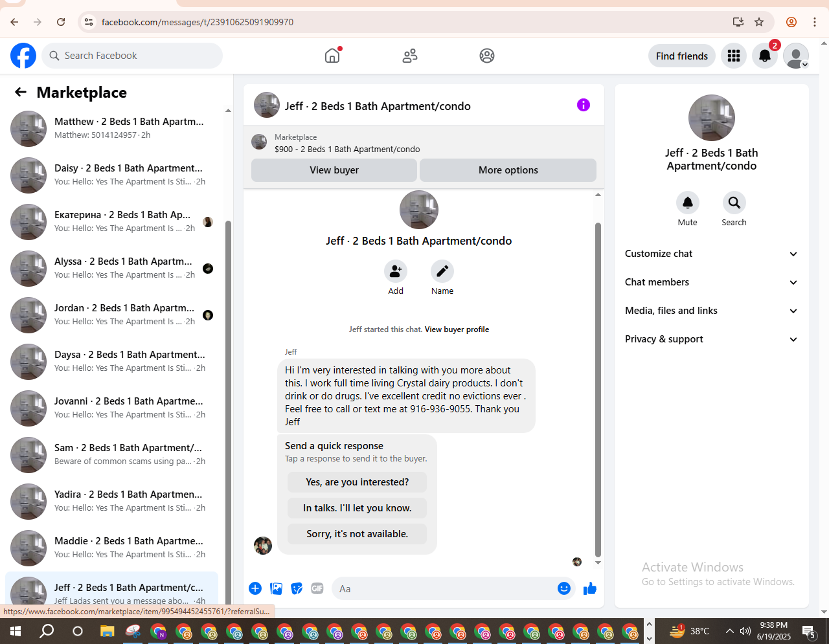Expand Media, files and links section
Screen dimensions: 829x644
[x=711, y=311]
